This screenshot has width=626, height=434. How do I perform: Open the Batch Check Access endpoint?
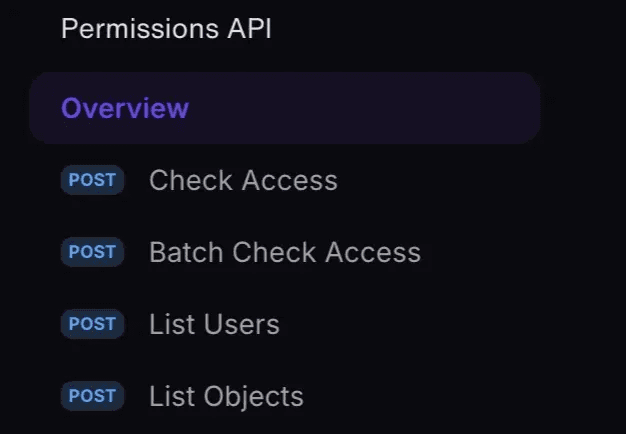[x=284, y=252]
